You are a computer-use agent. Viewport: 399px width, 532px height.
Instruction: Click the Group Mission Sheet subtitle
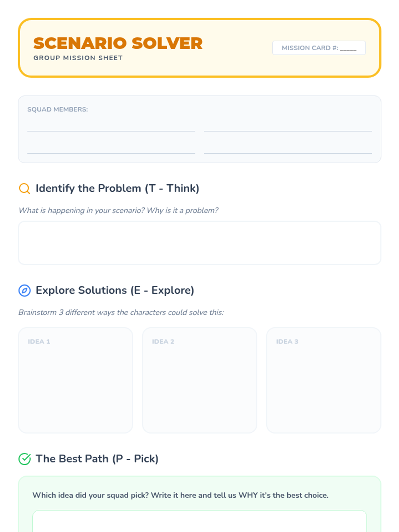(x=78, y=58)
